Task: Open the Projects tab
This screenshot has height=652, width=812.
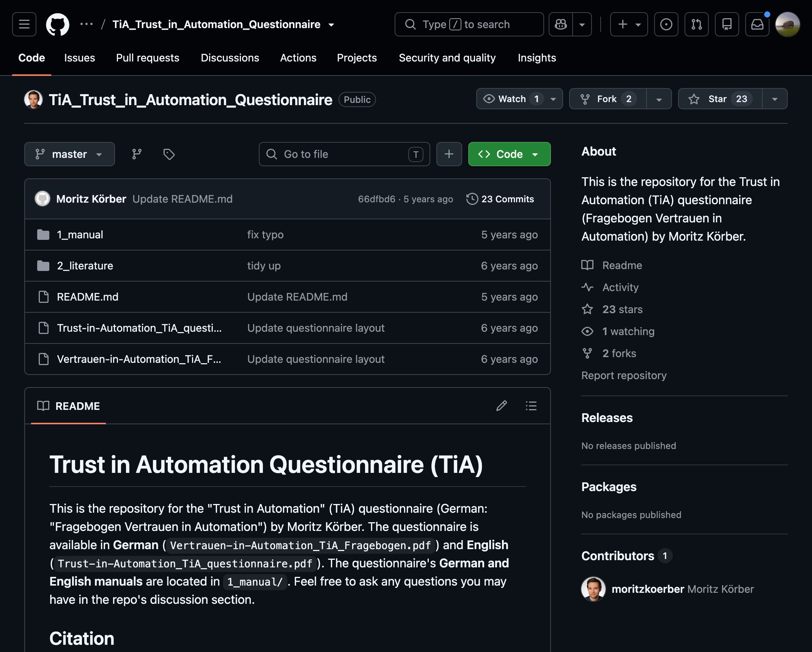Action: point(357,58)
